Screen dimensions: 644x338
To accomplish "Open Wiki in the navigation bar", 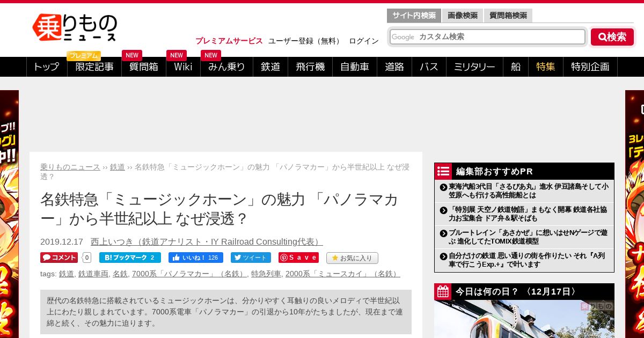I will pos(183,67).
